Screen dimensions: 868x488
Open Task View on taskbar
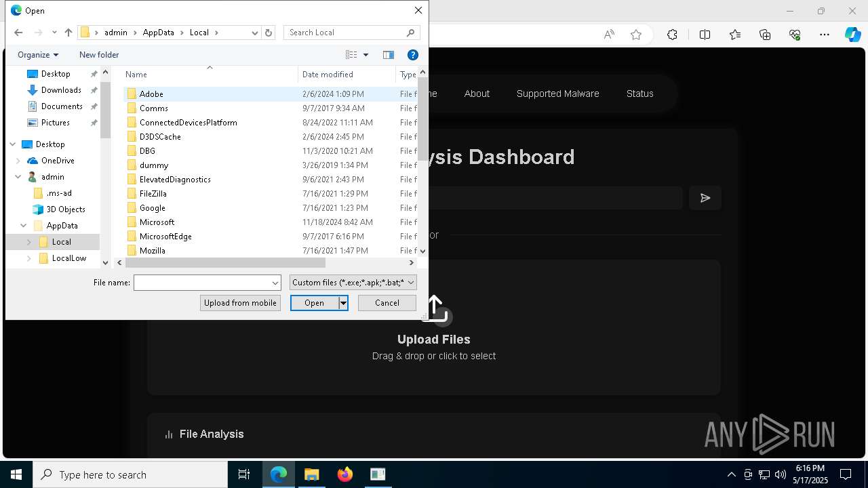[x=244, y=474]
